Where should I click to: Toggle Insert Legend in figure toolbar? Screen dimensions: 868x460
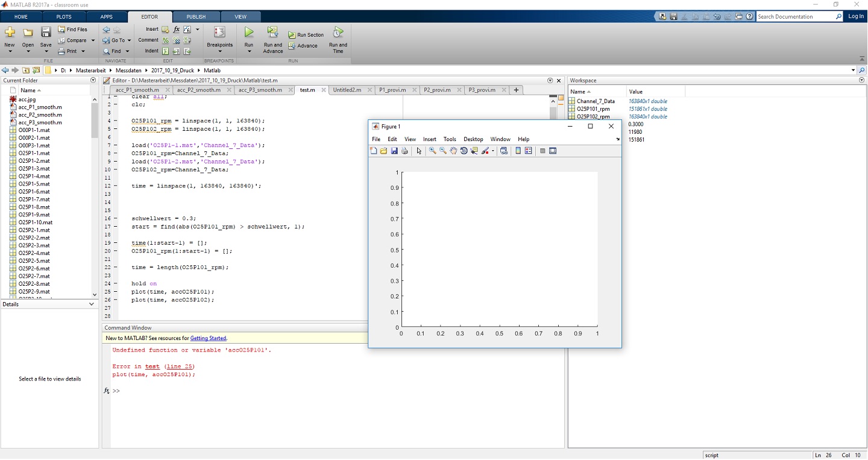coord(529,151)
